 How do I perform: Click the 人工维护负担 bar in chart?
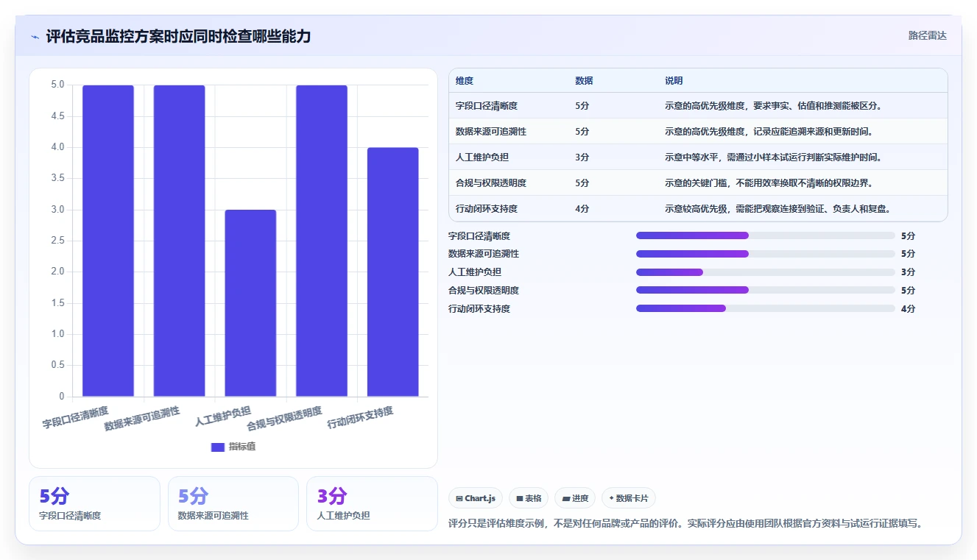(x=250, y=303)
